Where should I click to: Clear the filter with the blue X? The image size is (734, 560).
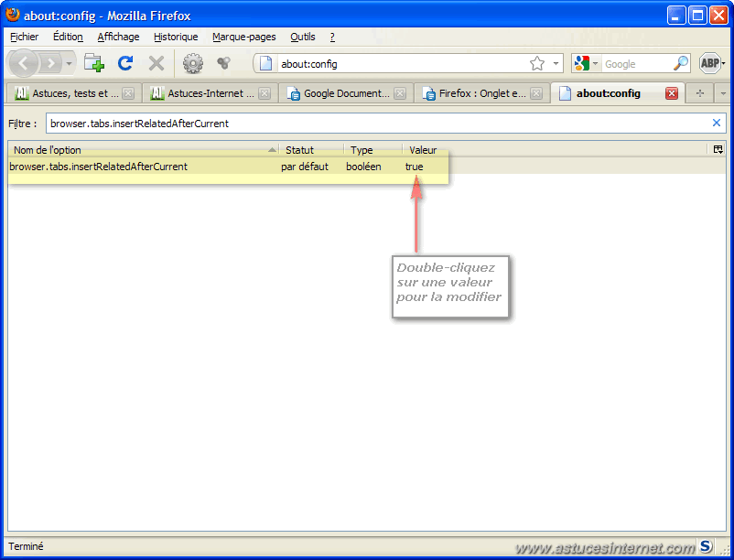717,123
